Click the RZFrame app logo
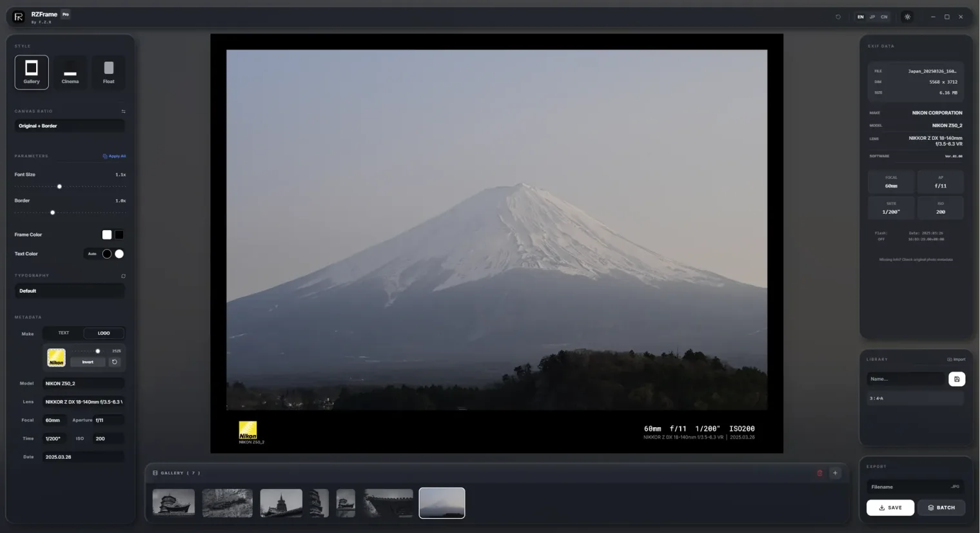This screenshot has width=980, height=533. 19,17
